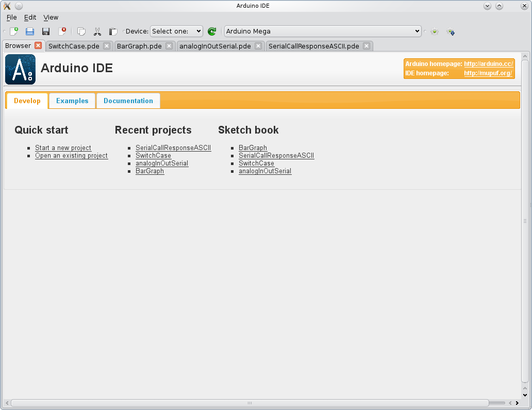Switch to the analogInOutSerial.pde tab
The image size is (532, 410).
click(x=215, y=46)
